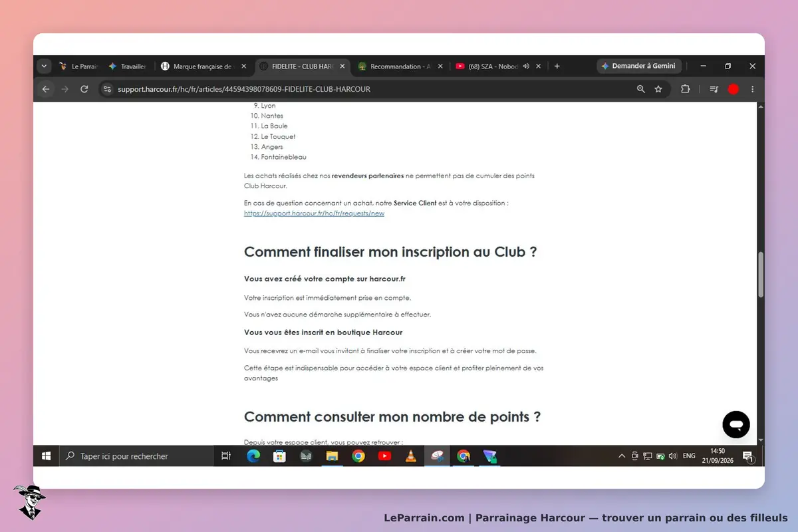The image size is (798, 532).
Task: Open the Windows Start menu
Action: (47, 456)
